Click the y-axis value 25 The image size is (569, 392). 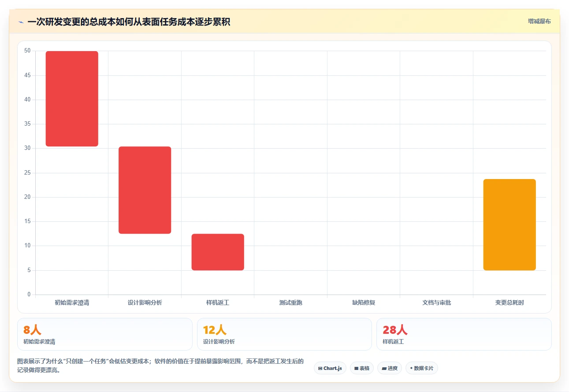(x=27, y=173)
